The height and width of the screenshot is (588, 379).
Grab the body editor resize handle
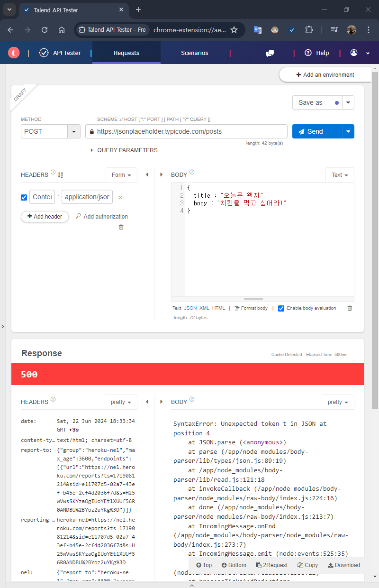coord(253,299)
